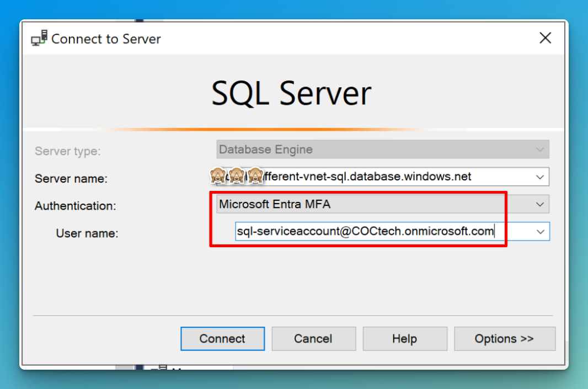Click the disabled Server type dropdown arrow
588x389 pixels.
(x=539, y=150)
